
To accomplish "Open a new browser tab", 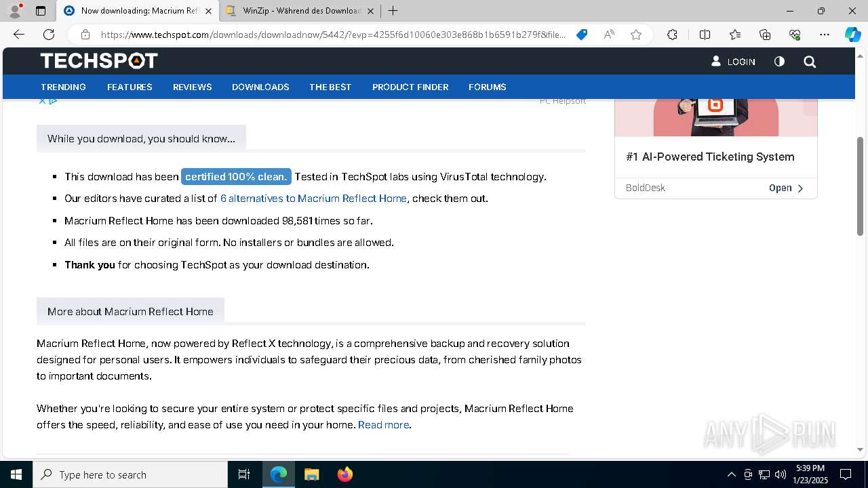I will point(393,11).
